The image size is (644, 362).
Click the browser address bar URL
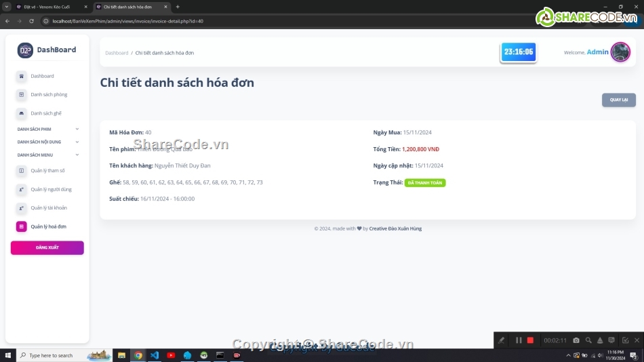tap(127, 21)
